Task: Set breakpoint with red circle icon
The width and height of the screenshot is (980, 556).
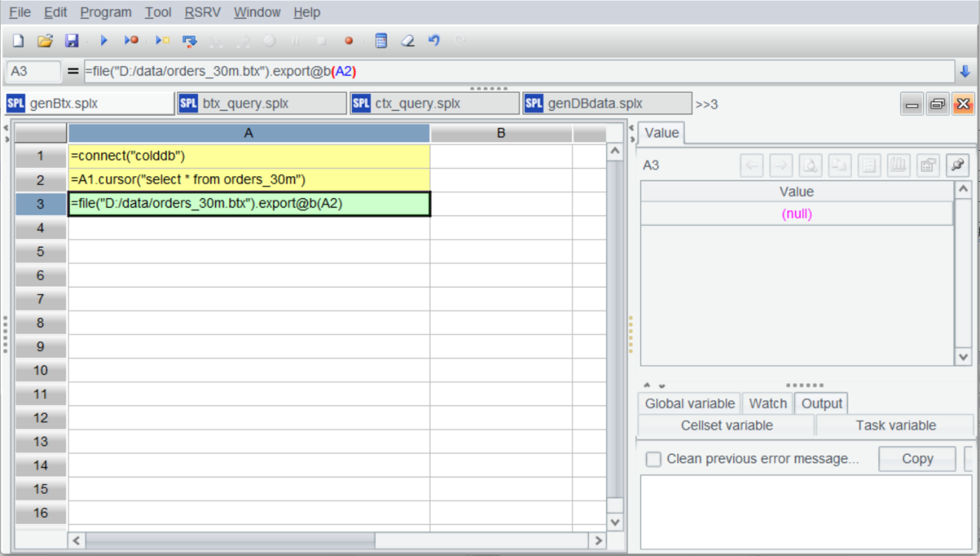Action: click(x=349, y=41)
